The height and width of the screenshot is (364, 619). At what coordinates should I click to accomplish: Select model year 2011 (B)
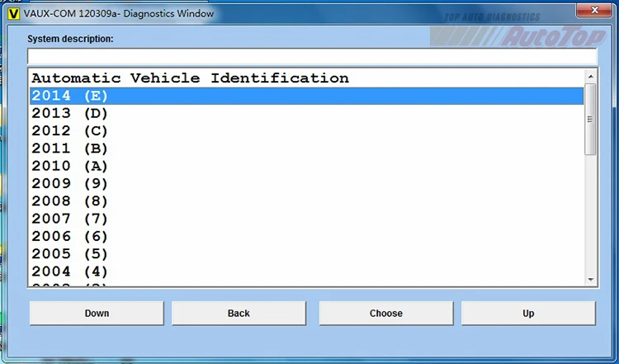click(306, 149)
